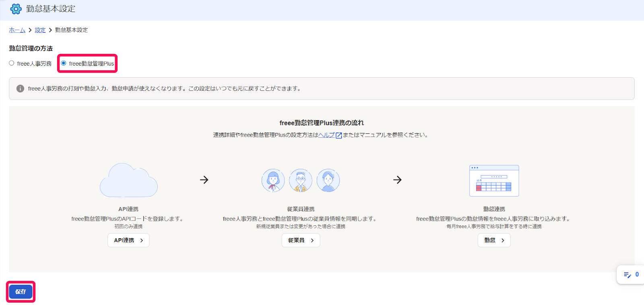Open the API連携 button
This screenshot has width=644, height=305.
click(128, 240)
